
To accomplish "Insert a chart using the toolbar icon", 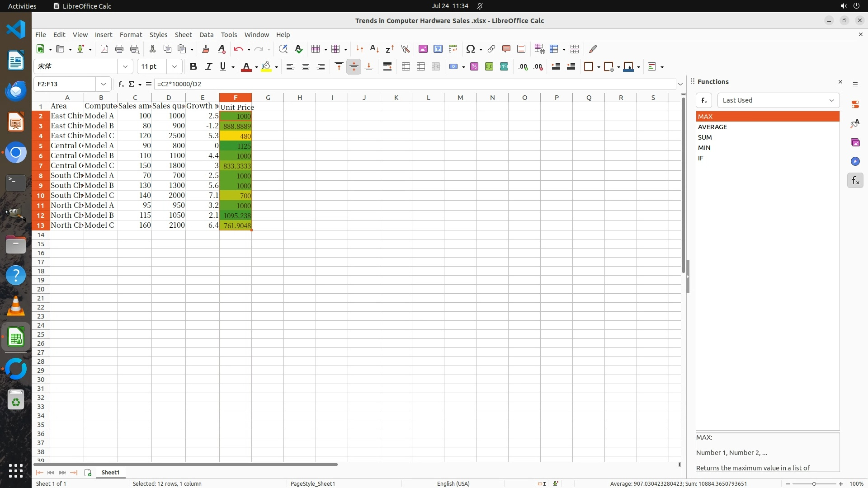I will tap(438, 49).
